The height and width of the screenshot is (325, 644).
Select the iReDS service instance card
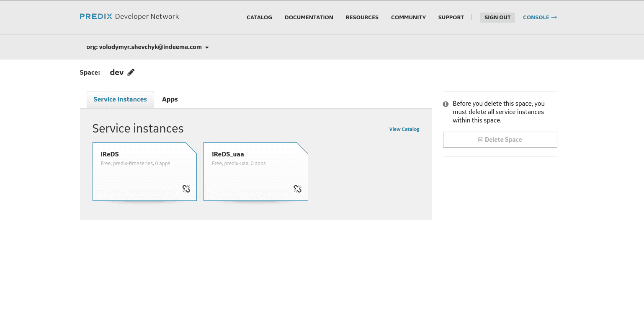[x=144, y=171]
